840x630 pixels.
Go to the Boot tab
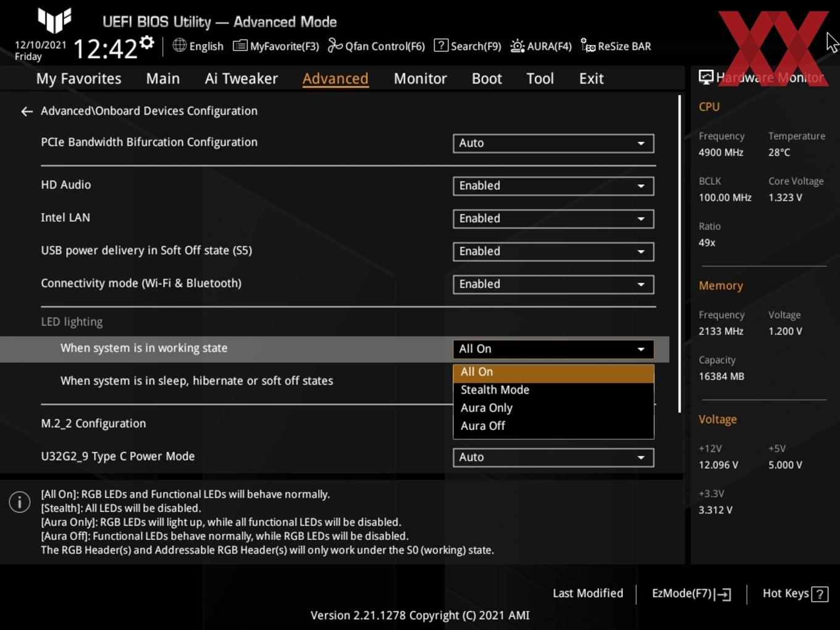pos(487,78)
